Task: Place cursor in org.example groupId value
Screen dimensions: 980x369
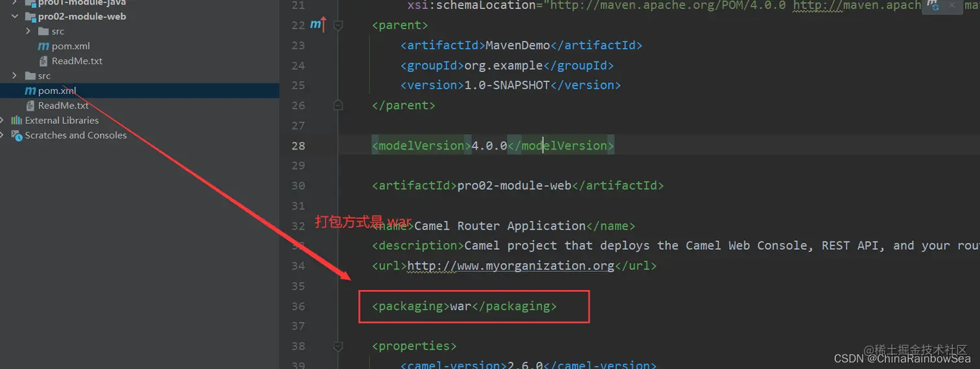Action: coord(504,65)
